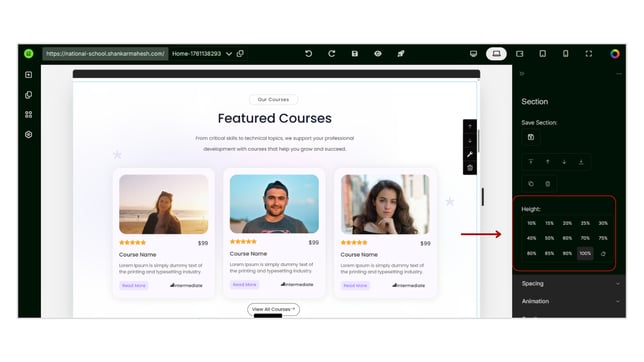Image resolution: width=644 pixels, height=362 pixels.
Task: Expand the Animation panel
Action: click(x=569, y=301)
